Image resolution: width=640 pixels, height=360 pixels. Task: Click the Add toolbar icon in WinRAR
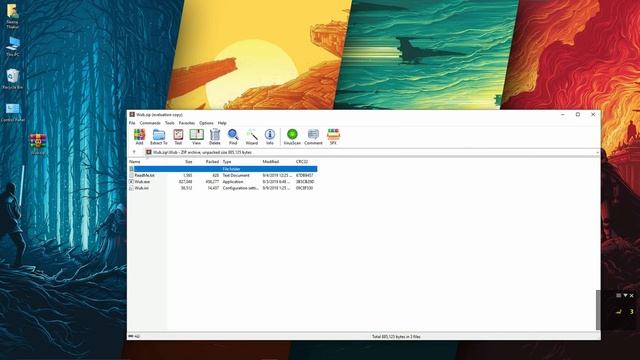coord(139,137)
